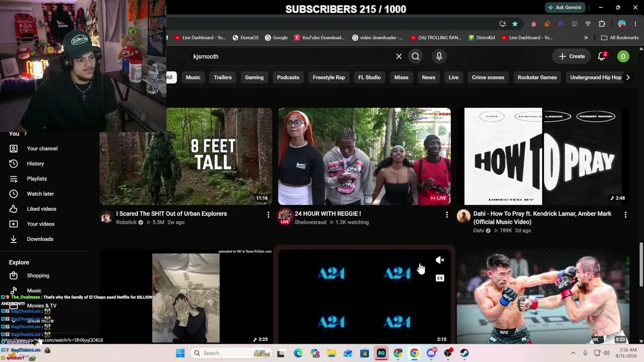Open the DistroKid bookmark
This screenshot has height=362, width=644.
481,38
